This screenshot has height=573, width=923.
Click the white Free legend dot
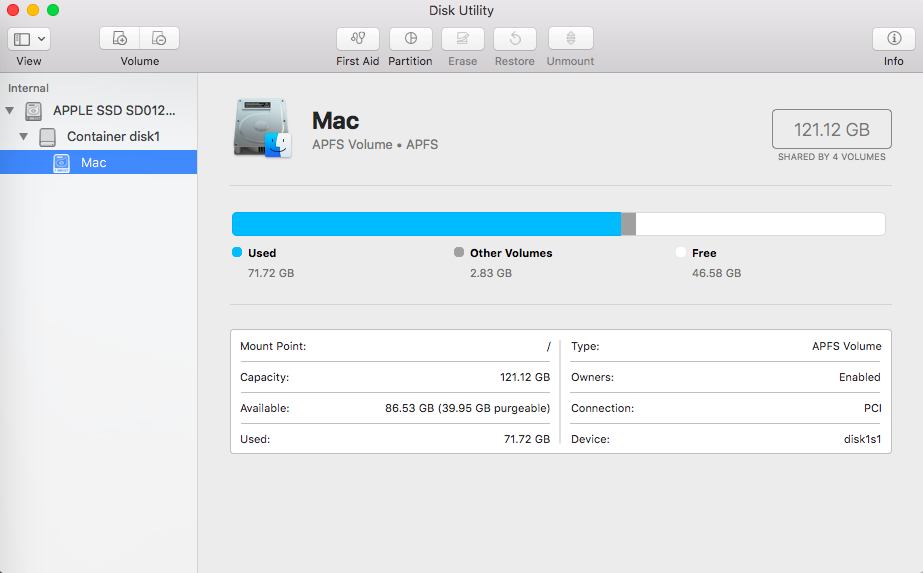point(681,252)
